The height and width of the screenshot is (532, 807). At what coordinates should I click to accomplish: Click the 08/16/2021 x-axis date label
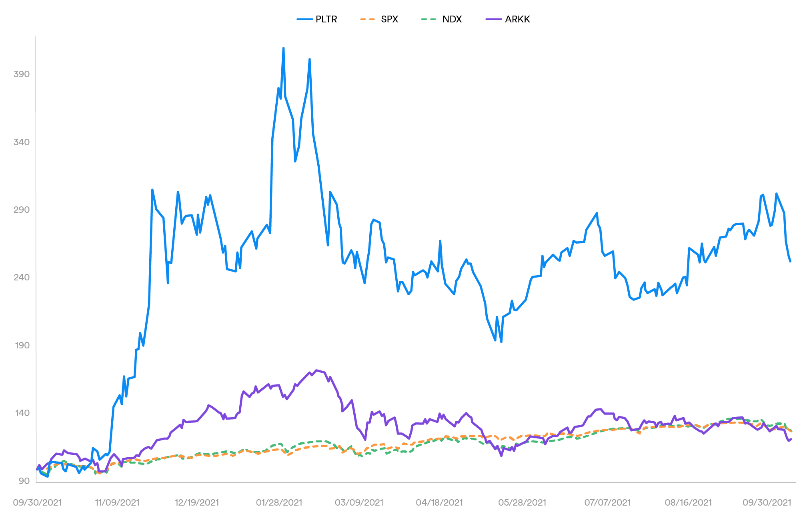click(x=688, y=502)
